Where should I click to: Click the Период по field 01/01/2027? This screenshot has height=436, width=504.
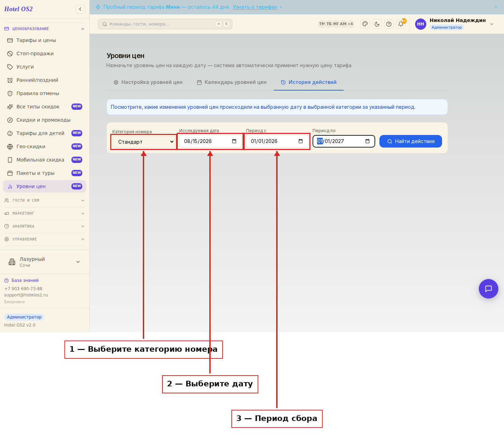(344, 141)
